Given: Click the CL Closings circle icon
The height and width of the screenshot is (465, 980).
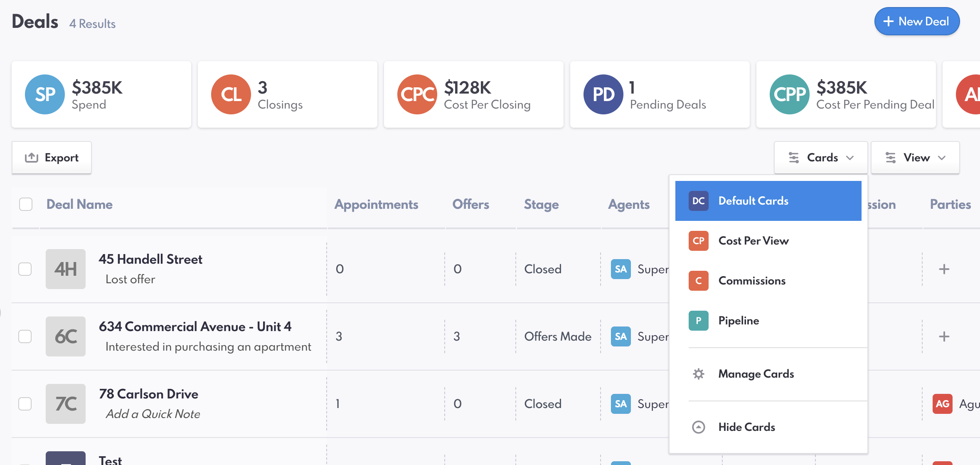Looking at the screenshot, I should click(x=231, y=94).
